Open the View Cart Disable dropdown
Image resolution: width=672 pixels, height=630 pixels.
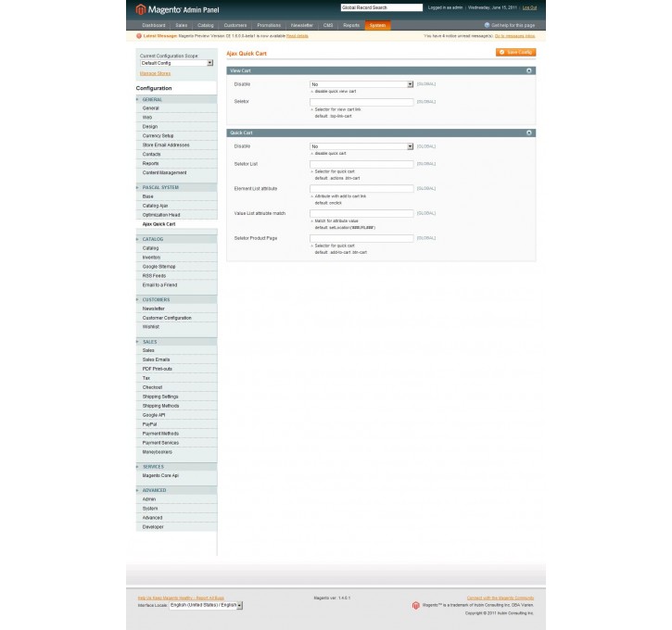tap(361, 84)
